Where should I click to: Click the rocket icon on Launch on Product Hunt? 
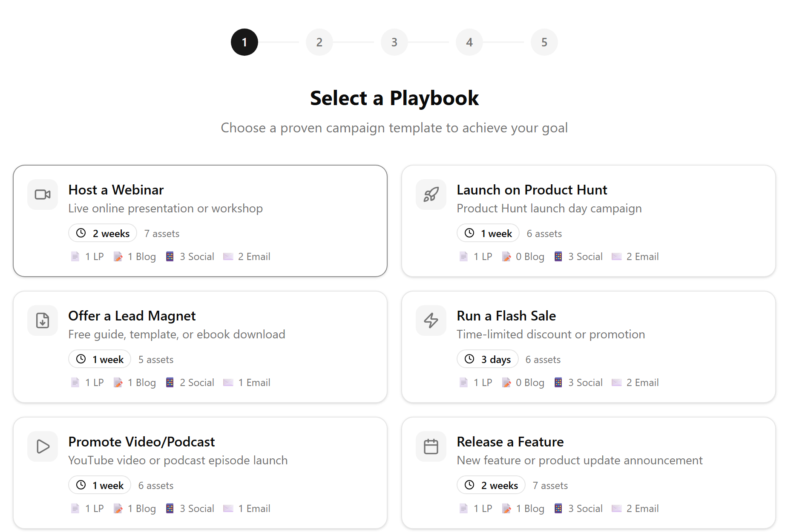[431, 194]
